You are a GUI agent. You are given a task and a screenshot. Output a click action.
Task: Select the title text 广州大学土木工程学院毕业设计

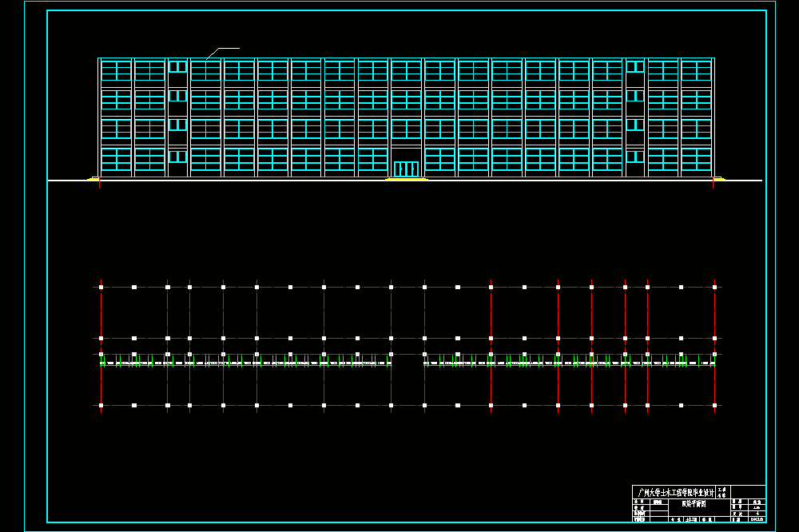click(x=676, y=493)
